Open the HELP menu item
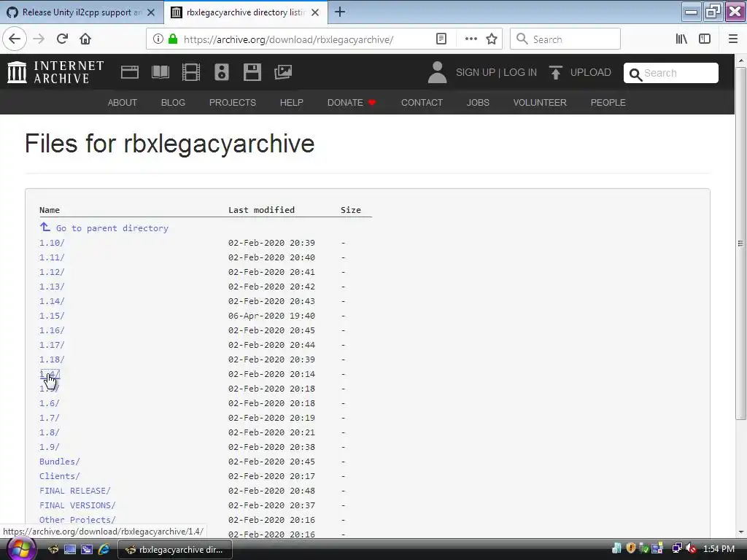The width and height of the screenshot is (747, 560). click(x=292, y=102)
